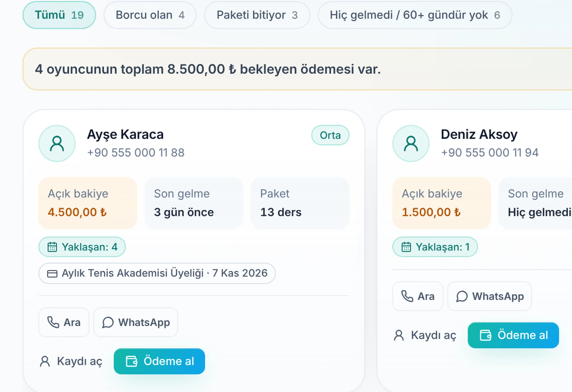Click wallet icon in Deniz's Ödeme al button

click(x=485, y=335)
